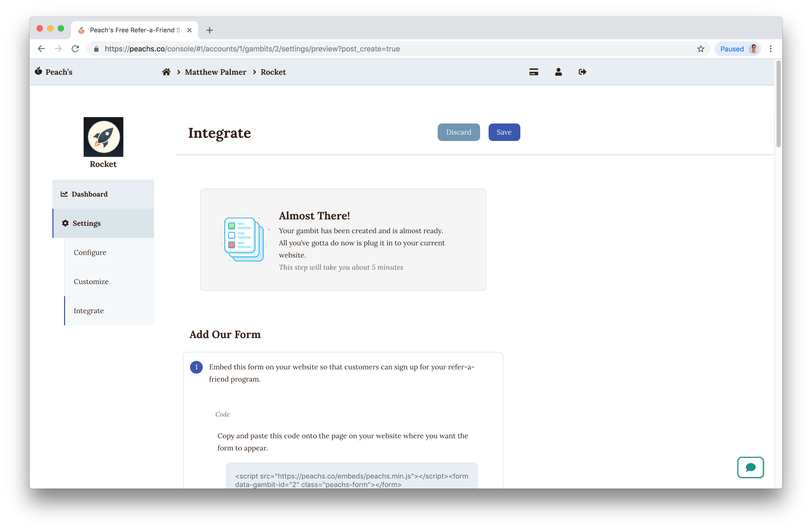Open Chrome three-dot menu
Screen dimensions: 812x531
pos(770,49)
